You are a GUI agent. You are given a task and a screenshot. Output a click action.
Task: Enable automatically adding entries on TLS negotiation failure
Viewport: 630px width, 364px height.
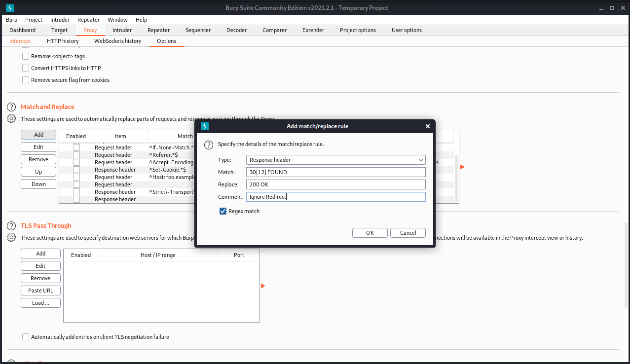point(26,337)
